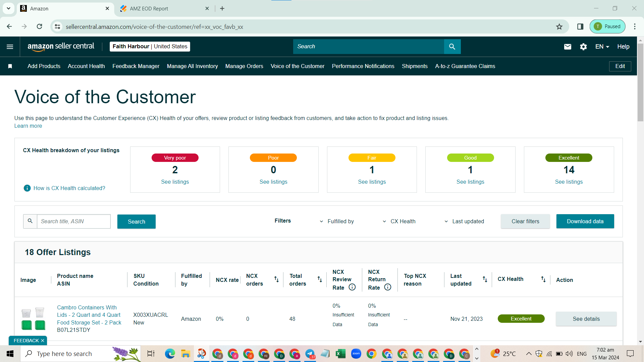
Task: Click the Learn more link
Action: coord(28,126)
